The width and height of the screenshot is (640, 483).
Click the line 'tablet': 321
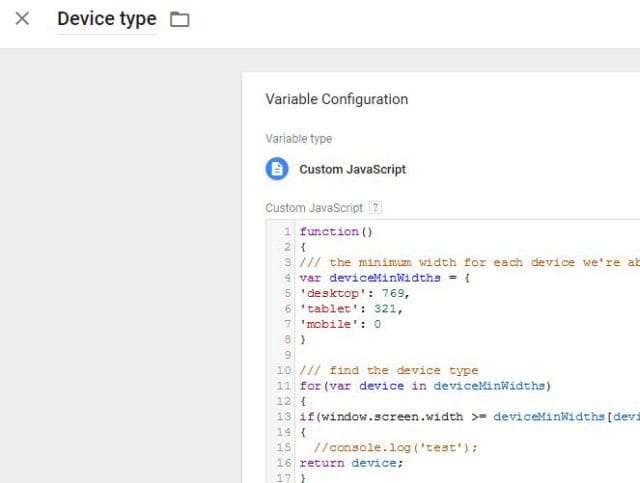point(351,309)
